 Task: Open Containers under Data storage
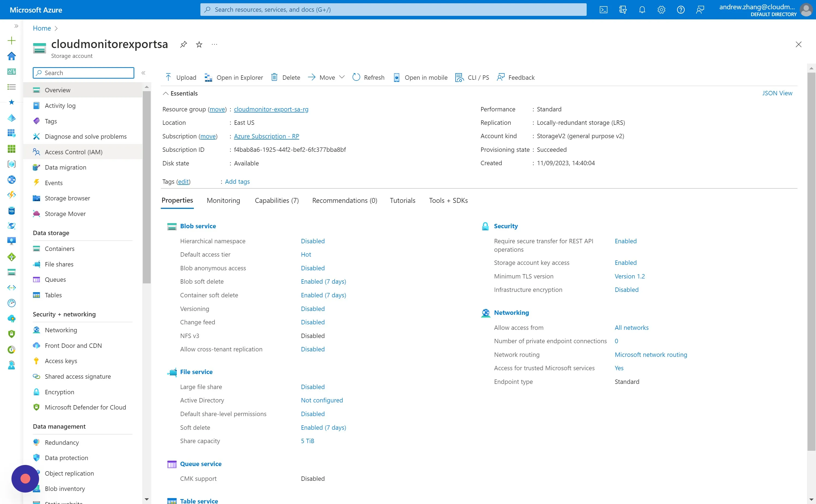click(x=83, y=249)
